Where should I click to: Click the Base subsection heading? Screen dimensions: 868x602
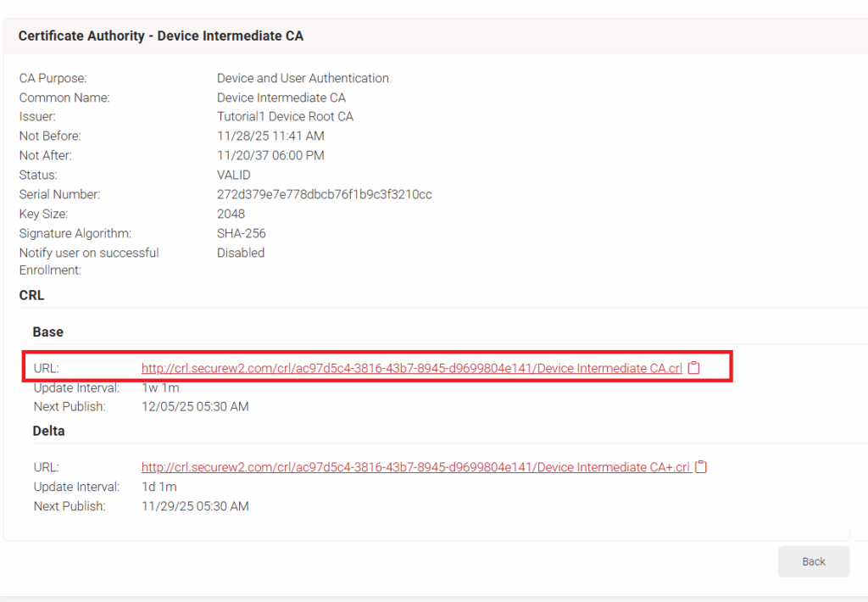pyautogui.click(x=48, y=332)
